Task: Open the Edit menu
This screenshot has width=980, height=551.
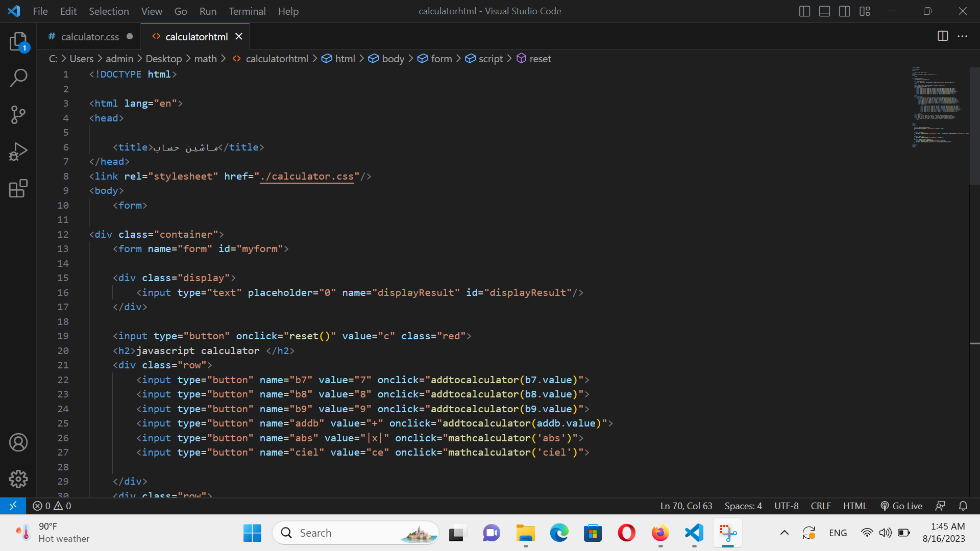Action: tap(68, 11)
